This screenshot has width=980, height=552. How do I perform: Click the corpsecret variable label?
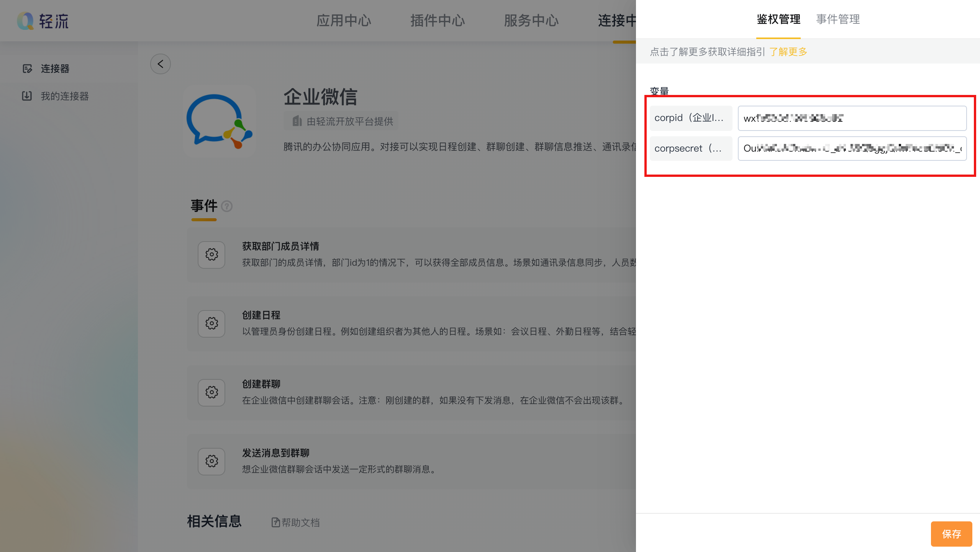coord(691,148)
